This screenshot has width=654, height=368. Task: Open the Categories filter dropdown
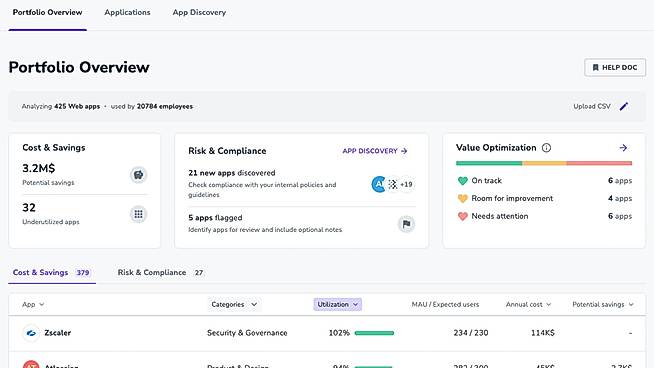pyautogui.click(x=234, y=305)
